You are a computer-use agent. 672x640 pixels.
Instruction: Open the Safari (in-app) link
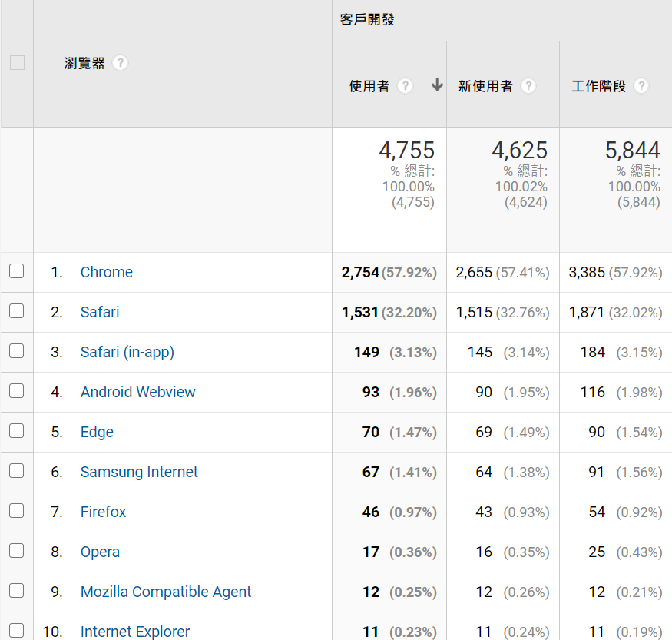pyautogui.click(x=127, y=352)
